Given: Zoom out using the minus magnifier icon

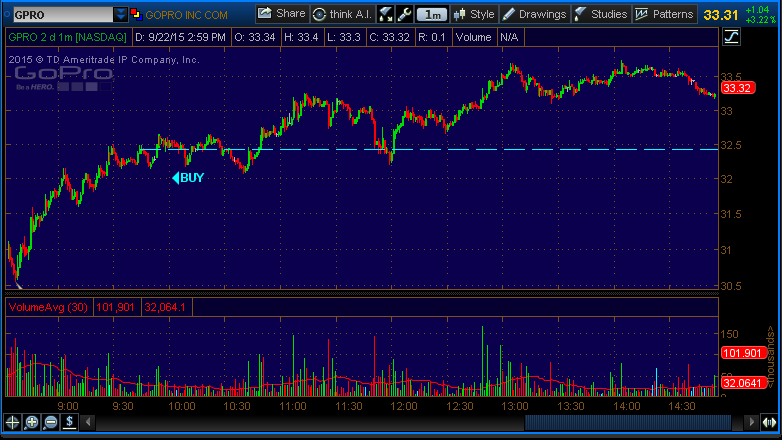Looking at the screenshot, I should pyautogui.click(x=50, y=423).
